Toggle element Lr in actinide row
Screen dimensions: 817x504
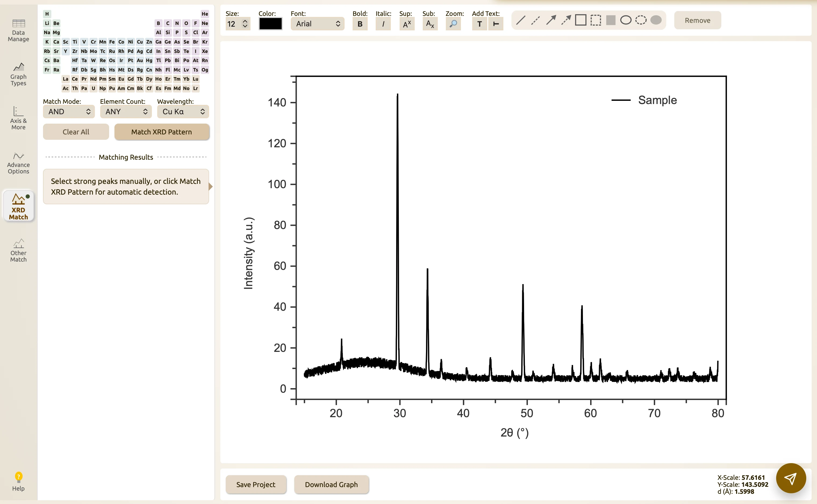pos(196,88)
